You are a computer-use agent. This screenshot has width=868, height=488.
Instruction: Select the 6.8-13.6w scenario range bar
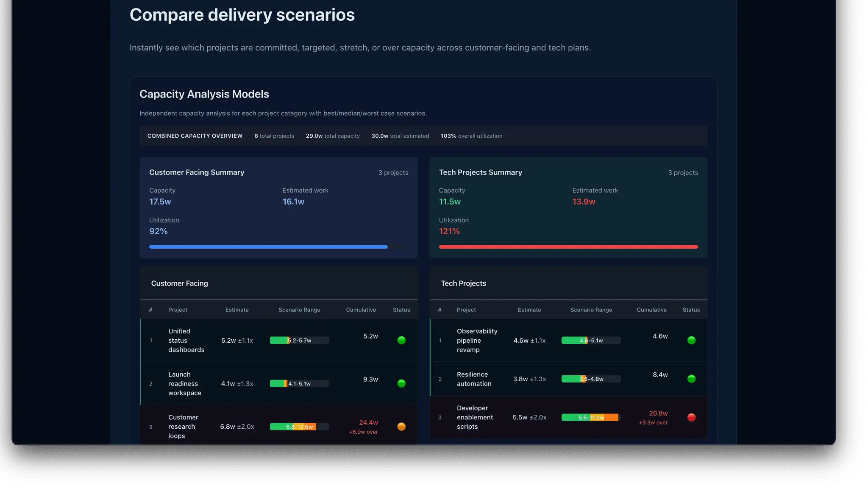[299, 427]
